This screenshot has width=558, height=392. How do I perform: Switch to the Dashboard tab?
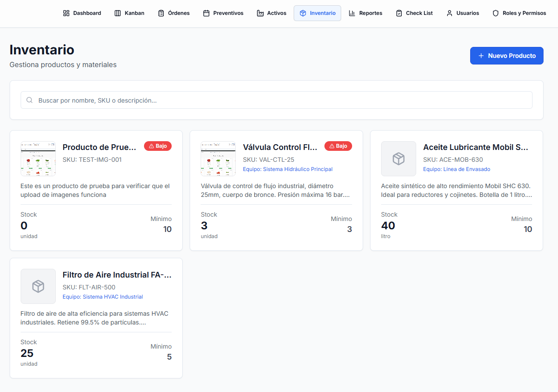pos(82,13)
